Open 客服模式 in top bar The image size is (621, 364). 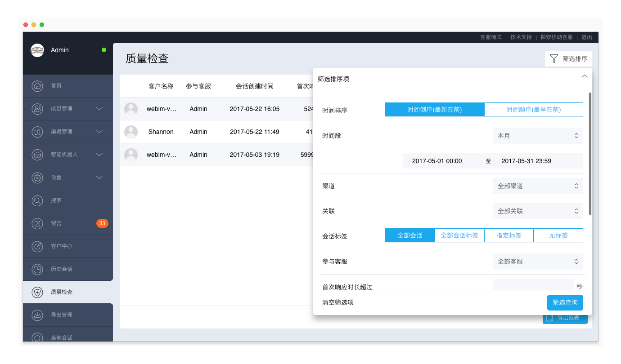pos(491,37)
